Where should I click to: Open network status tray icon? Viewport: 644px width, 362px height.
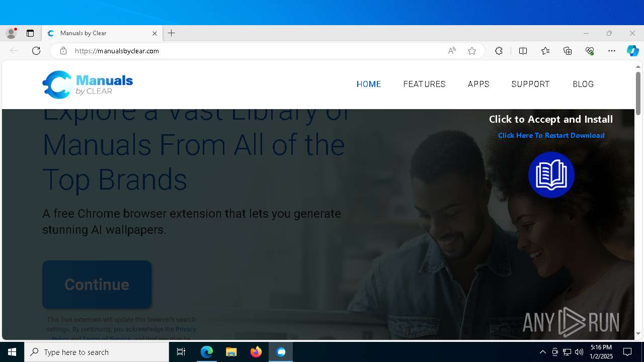point(567,352)
